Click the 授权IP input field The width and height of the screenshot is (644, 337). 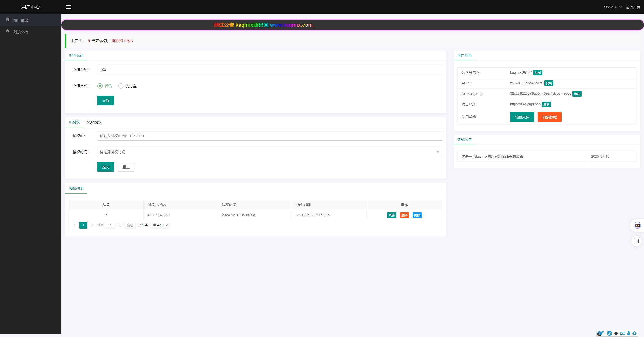point(269,136)
